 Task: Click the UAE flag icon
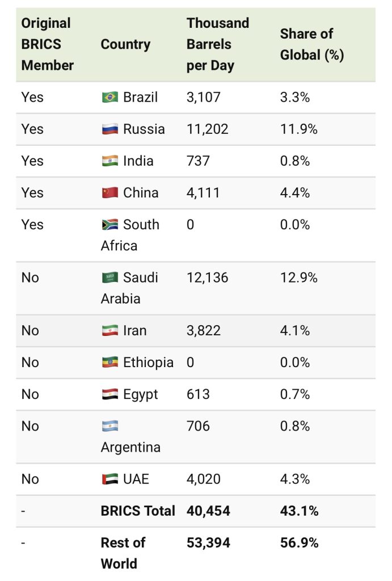point(109,479)
